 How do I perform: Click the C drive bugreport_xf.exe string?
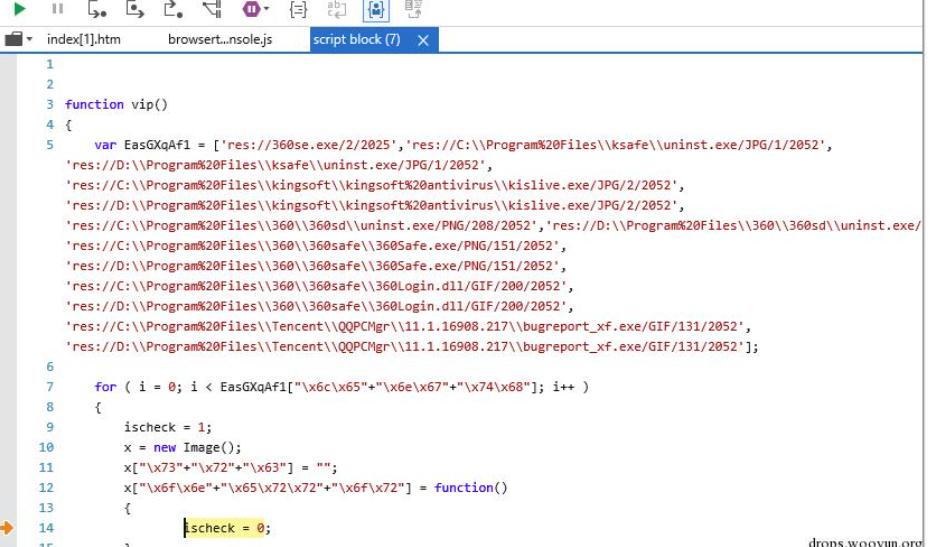click(x=405, y=326)
